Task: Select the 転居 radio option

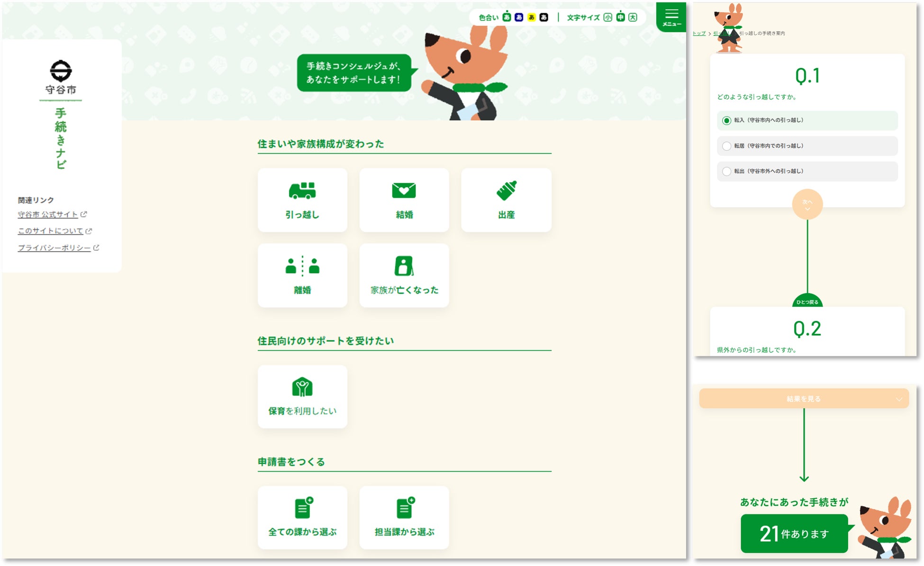Action: tap(726, 146)
